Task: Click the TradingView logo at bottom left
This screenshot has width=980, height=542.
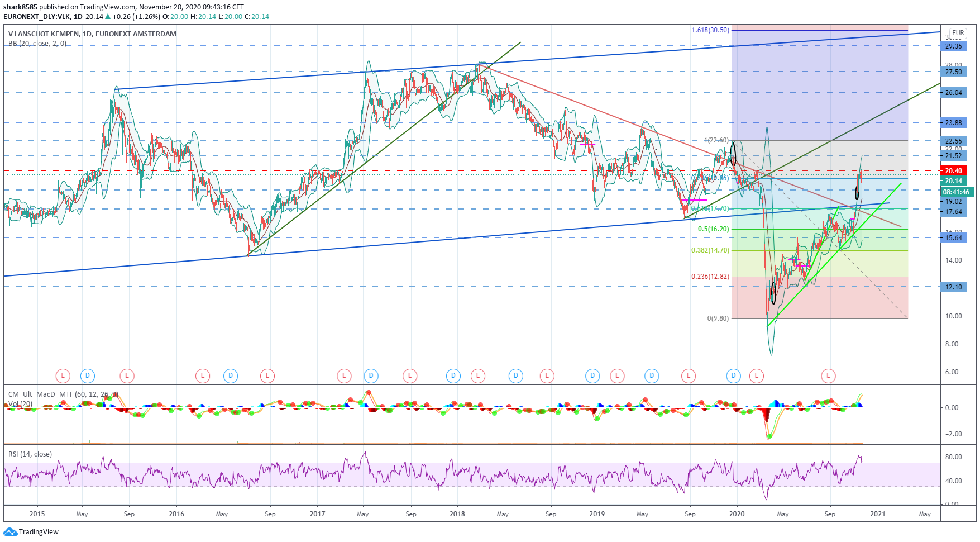Action: click(31, 531)
